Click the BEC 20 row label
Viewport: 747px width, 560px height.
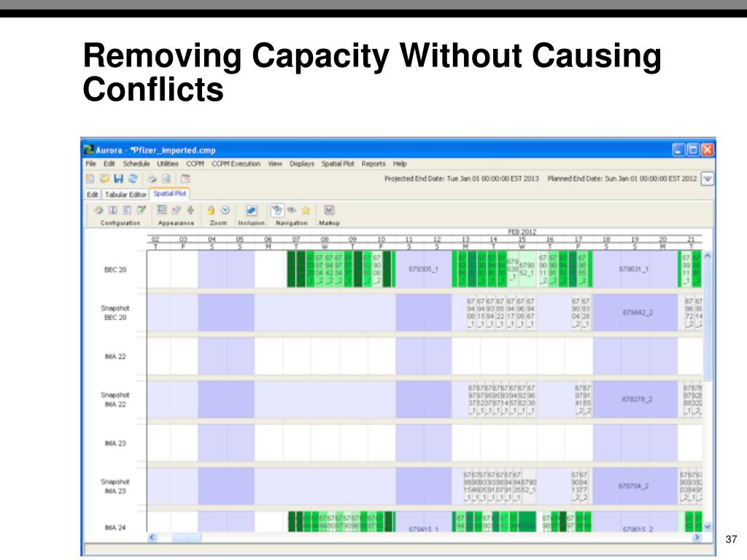(x=115, y=270)
